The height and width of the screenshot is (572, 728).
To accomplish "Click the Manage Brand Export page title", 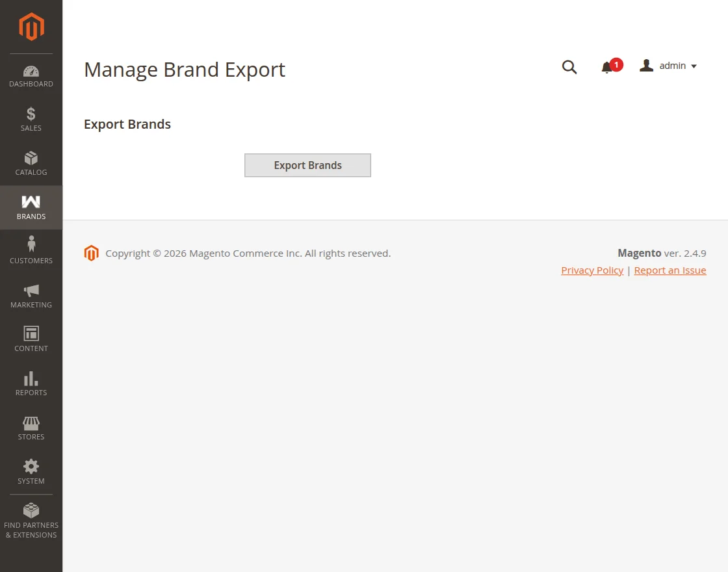I will click(x=185, y=70).
